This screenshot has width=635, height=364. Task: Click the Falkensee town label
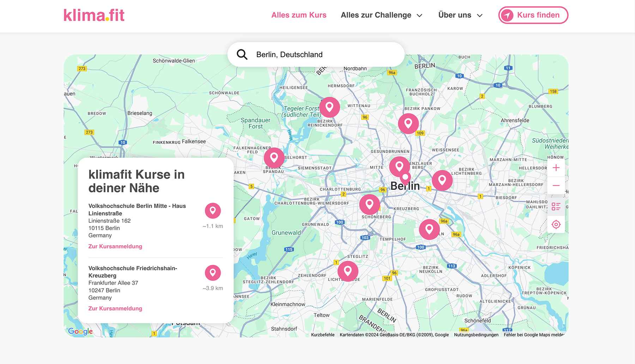point(194,141)
